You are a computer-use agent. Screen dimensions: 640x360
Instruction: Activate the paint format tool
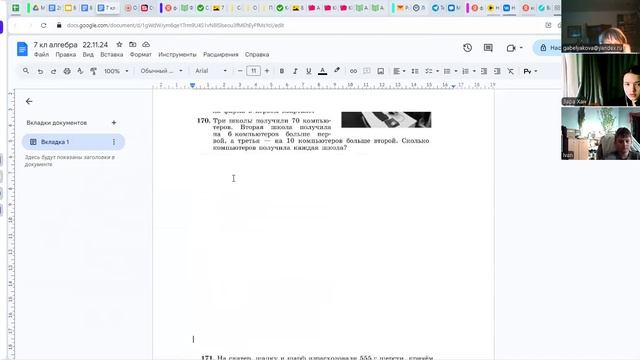(x=93, y=71)
